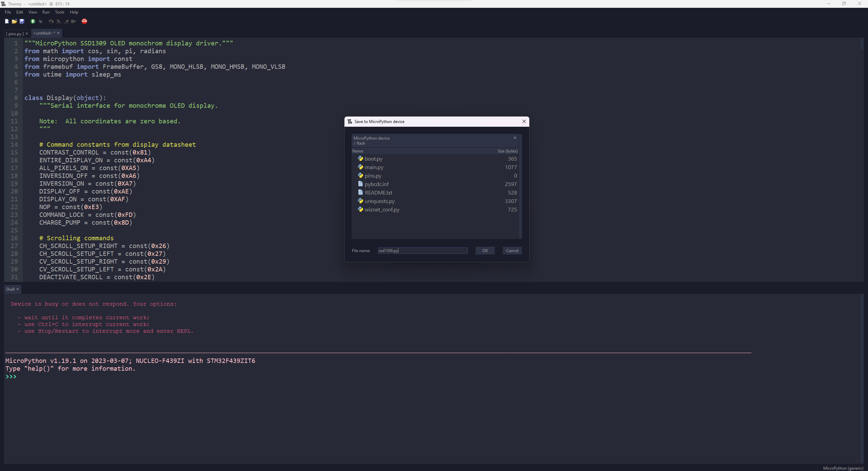Open the Run menu
This screenshot has height=471, width=868.
(46, 12)
